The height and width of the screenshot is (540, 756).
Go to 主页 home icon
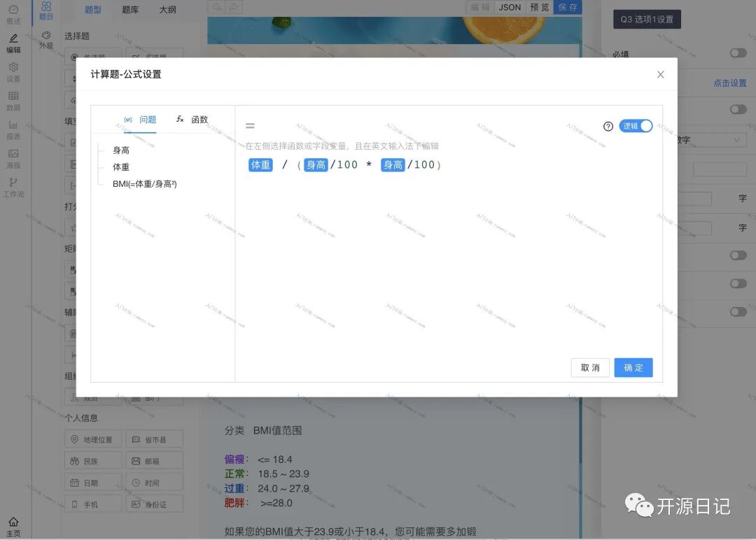tap(13, 522)
